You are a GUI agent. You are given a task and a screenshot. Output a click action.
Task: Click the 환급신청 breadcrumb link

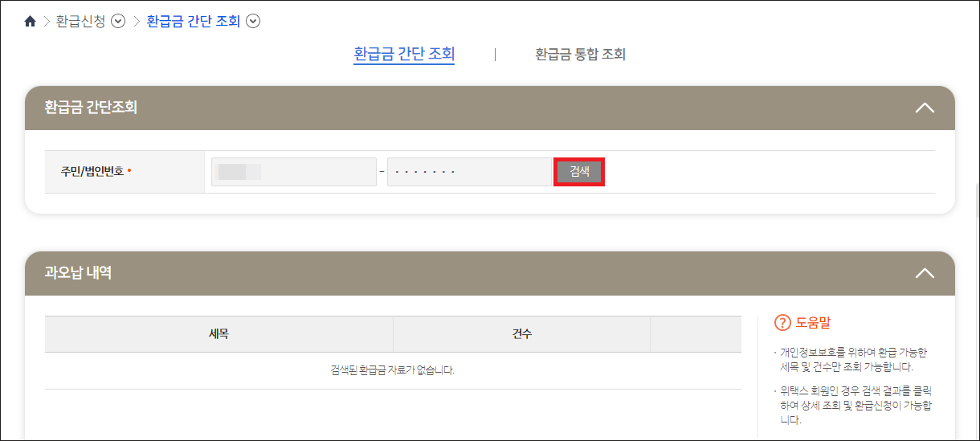coord(80,22)
